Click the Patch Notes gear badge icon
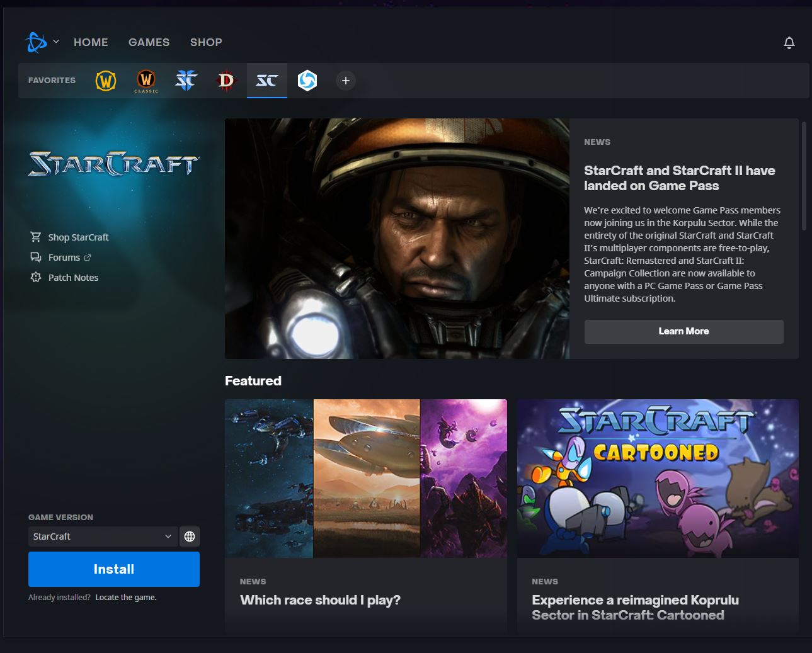812x653 pixels. click(36, 277)
